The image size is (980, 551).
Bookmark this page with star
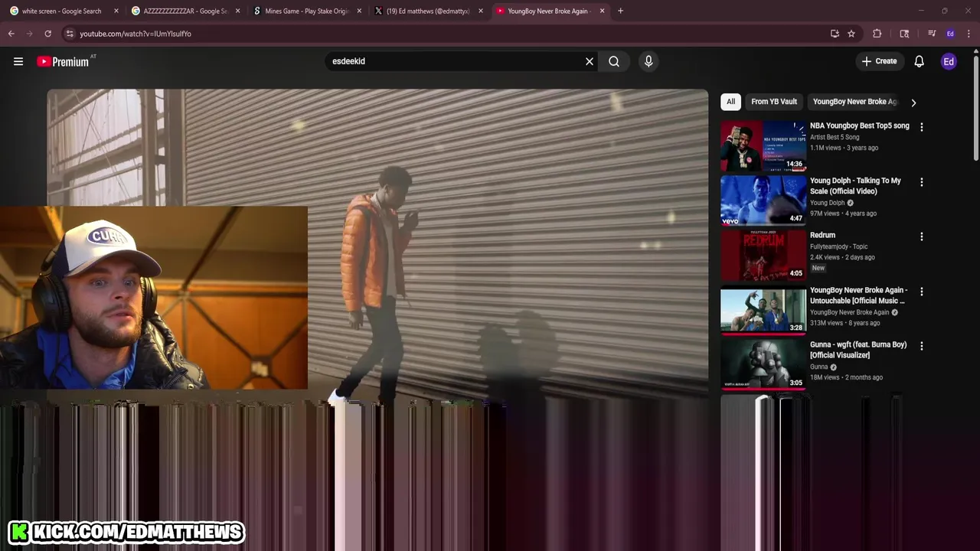(851, 34)
